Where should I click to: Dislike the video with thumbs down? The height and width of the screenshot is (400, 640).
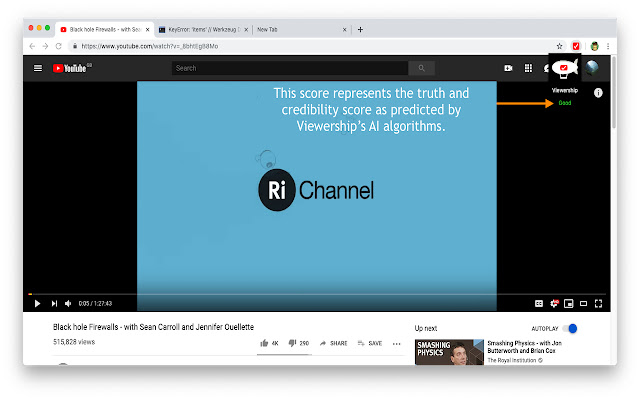298,343
